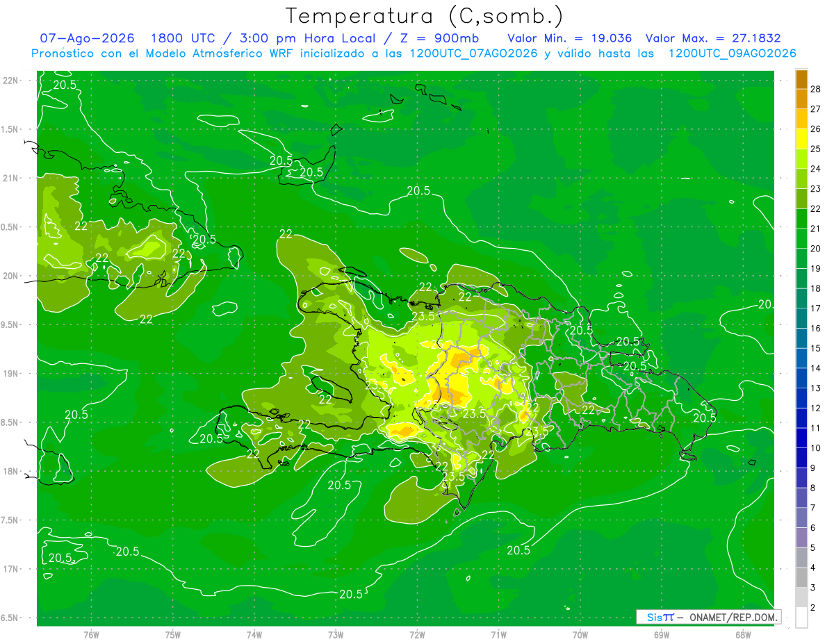Screen dimensions: 834x644
Task: Click the legend value label '10'
Action: 816,448
